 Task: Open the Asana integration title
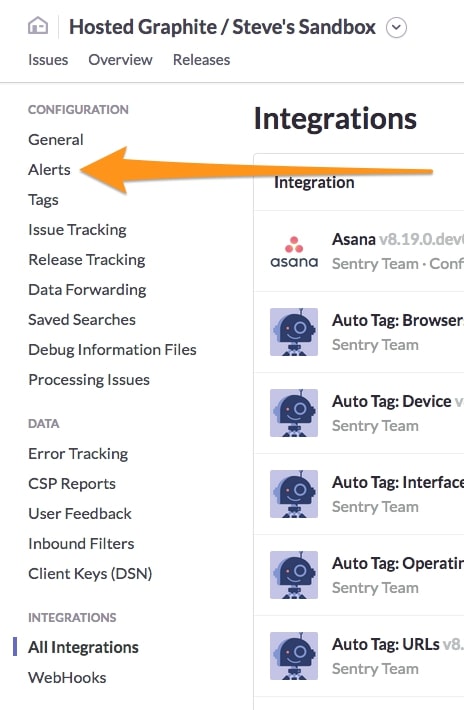tap(354, 239)
